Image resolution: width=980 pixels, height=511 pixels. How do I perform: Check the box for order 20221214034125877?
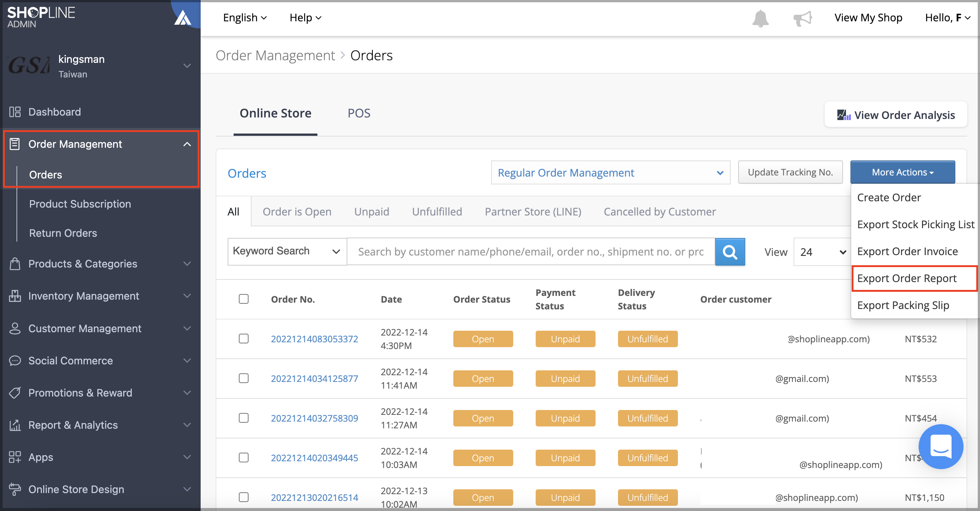coord(243,378)
